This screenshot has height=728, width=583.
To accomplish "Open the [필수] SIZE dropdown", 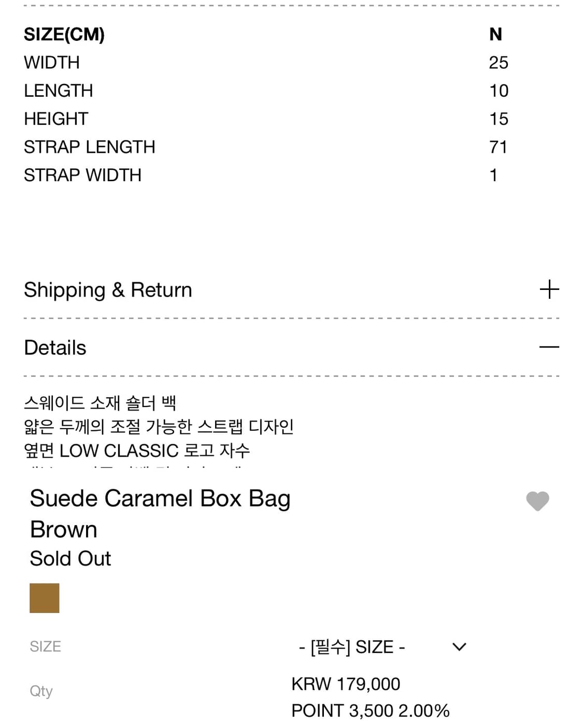I will click(352, 647).
